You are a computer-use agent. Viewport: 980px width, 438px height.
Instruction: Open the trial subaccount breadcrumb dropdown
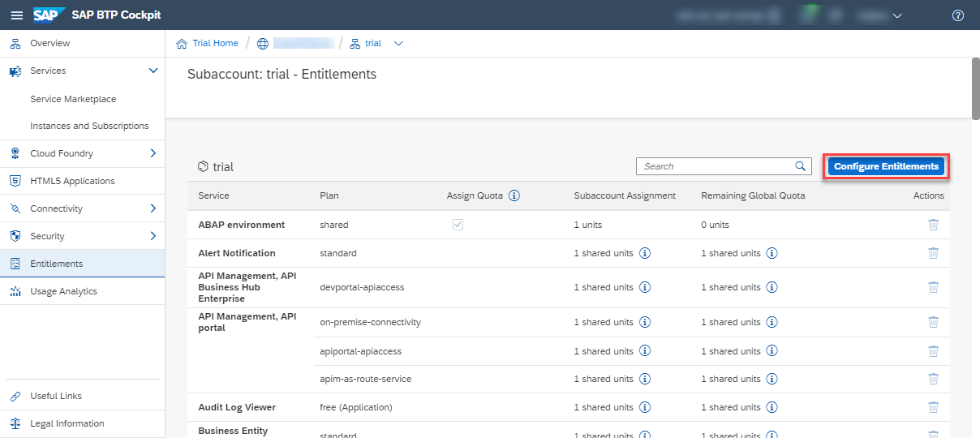click(398, 43)
